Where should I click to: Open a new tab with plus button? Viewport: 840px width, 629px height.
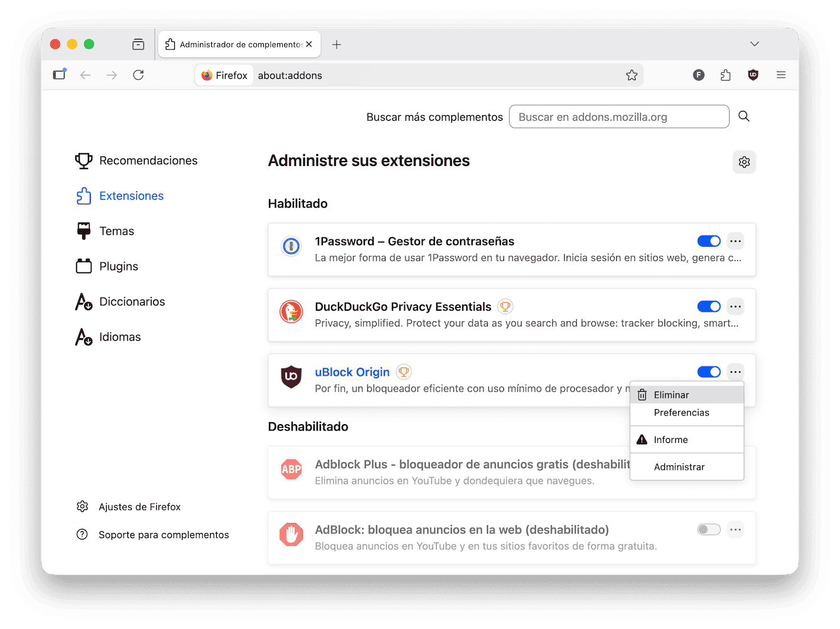tap(337, 44)
